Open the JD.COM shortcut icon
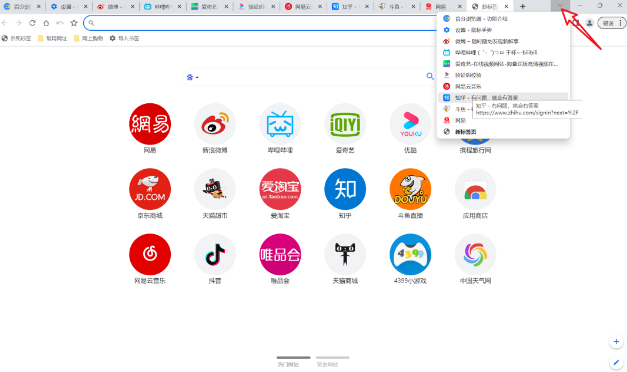 point(150,189)
